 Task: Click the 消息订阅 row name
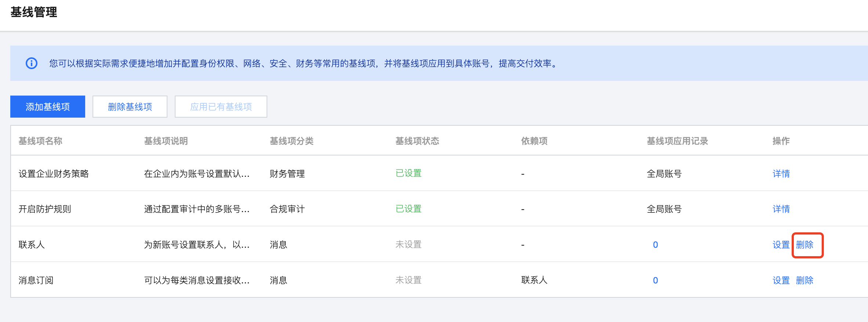tap(36, 280)
